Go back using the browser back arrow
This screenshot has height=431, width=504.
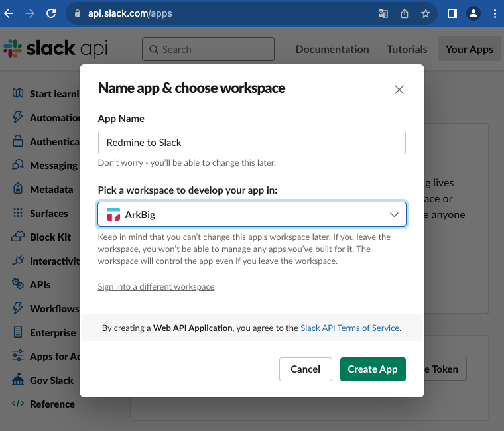pyautogui.click(x=9, y=13)
